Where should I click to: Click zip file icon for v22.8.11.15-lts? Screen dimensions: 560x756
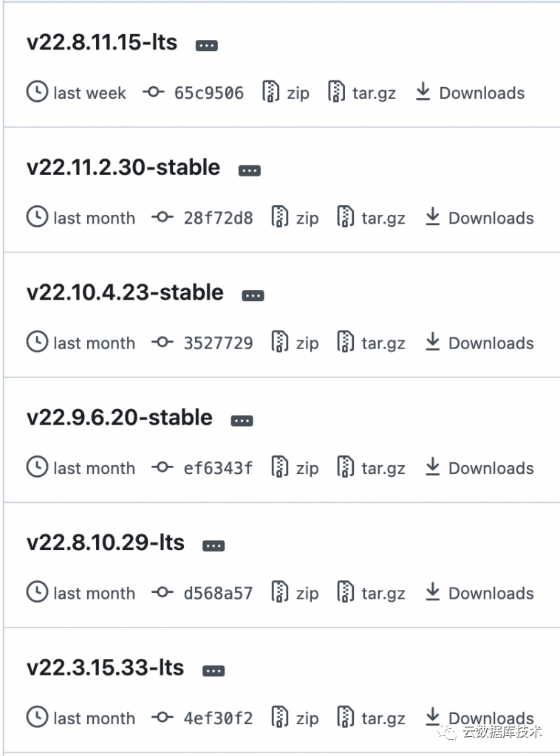tap(271, 92)
